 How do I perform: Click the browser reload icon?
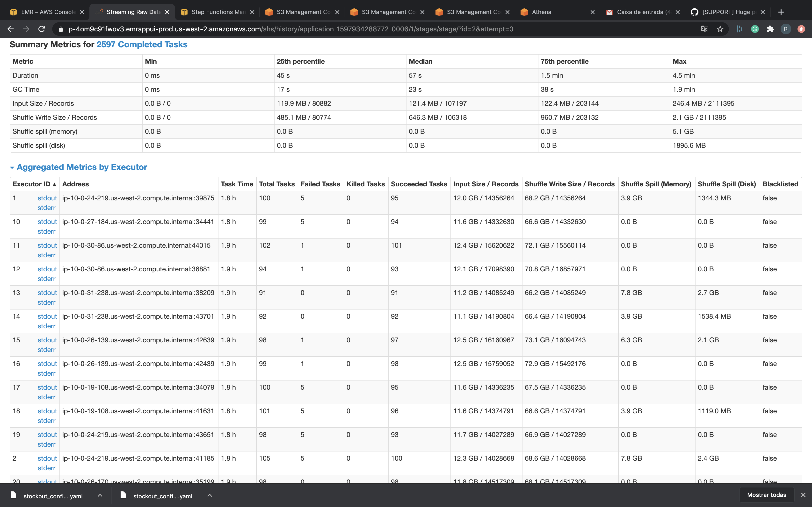tap(42, 29)
